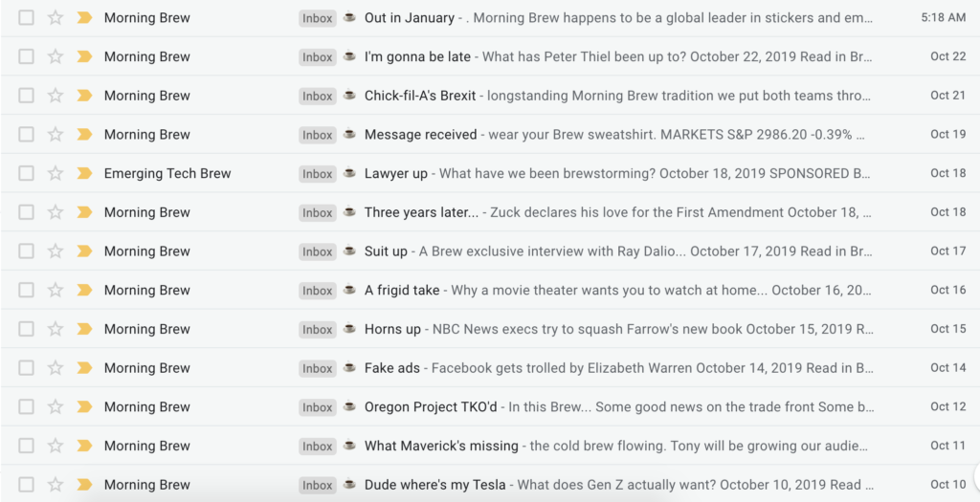The width and height of the screenshot is (980, 502).
Task: Star the 'Three years later...' email
Action: tap(56, 212)
